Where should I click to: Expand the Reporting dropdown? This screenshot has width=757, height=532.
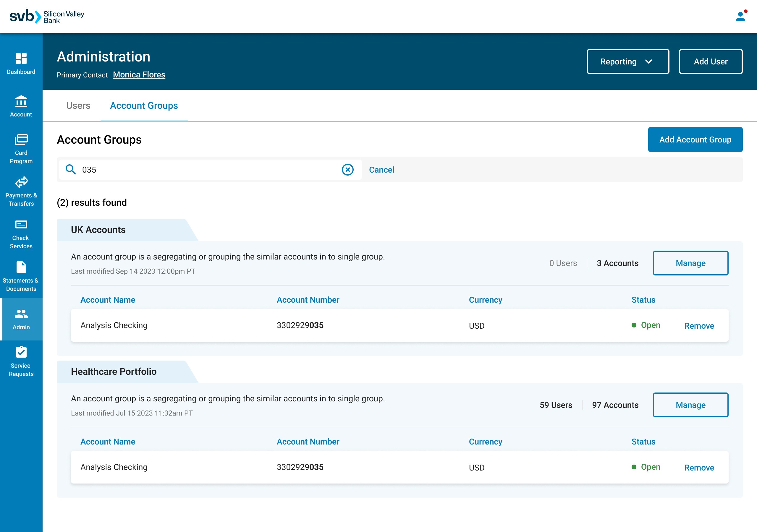(627, 62)
